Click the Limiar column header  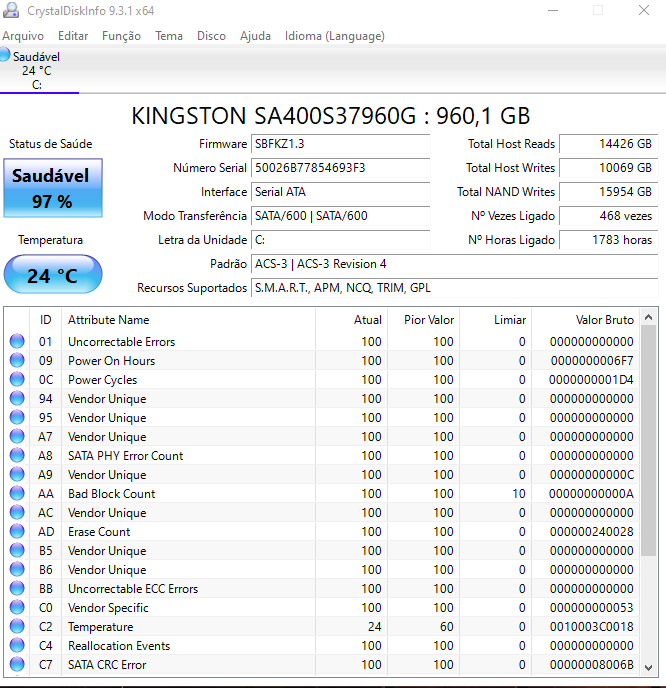click(x=495, y=320)
